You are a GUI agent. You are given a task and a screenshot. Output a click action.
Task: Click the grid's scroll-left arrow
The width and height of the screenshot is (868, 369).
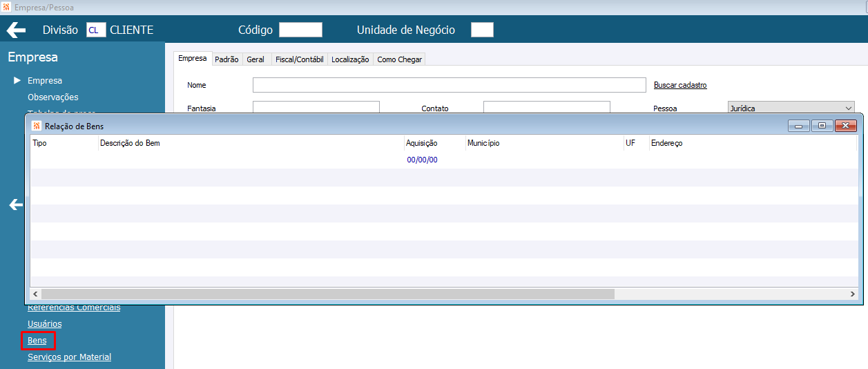click(36, 294)
